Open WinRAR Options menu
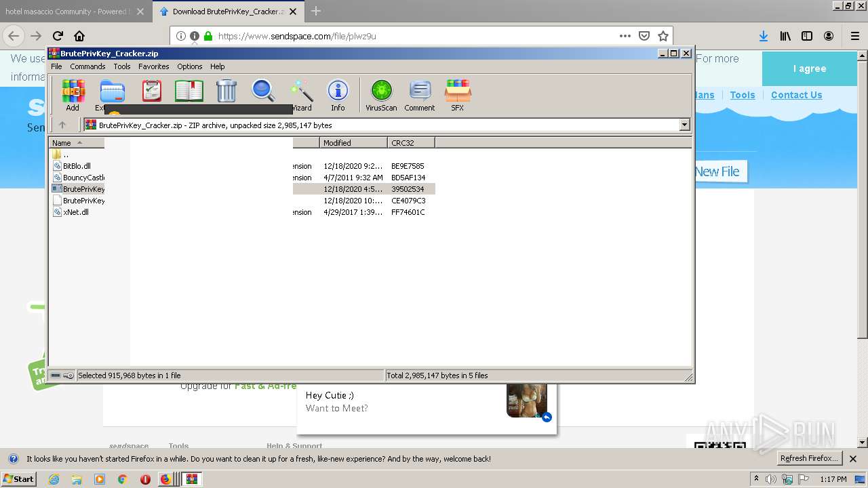This screenshot has height=488, width=868. click(x=190, y=66)
